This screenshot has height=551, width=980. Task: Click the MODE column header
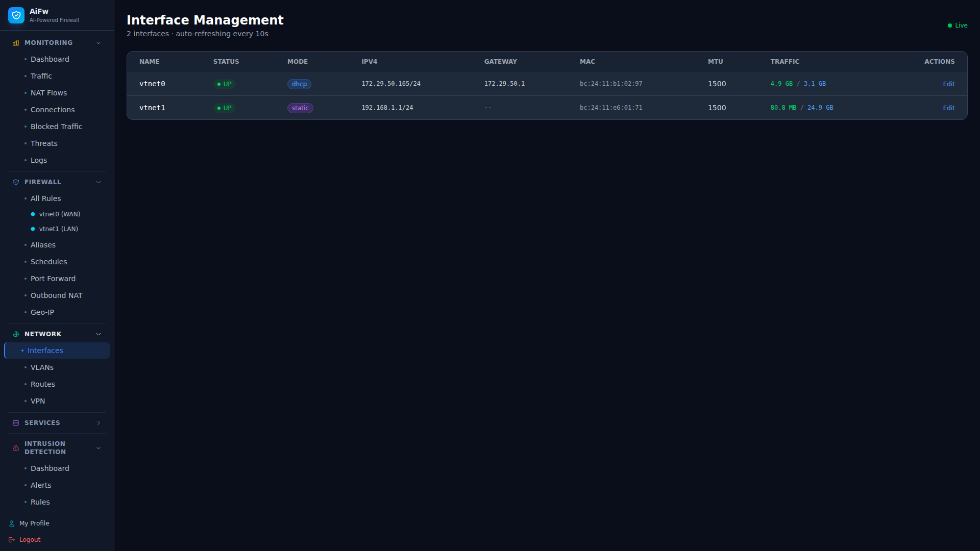click(x=298, y=62)
